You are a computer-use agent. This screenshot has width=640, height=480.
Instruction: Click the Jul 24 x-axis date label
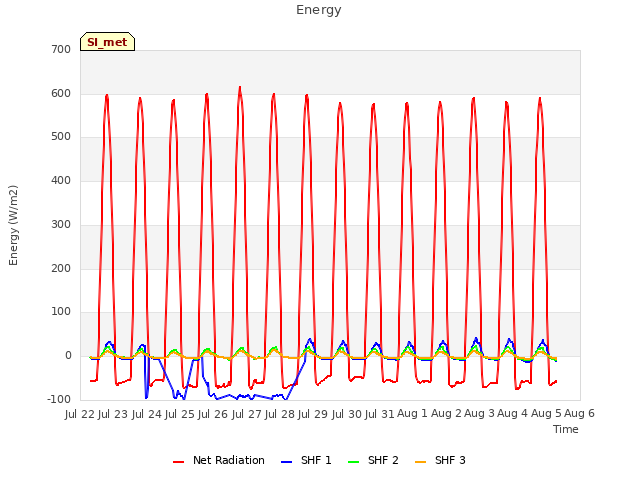click(x=147, y=414)
